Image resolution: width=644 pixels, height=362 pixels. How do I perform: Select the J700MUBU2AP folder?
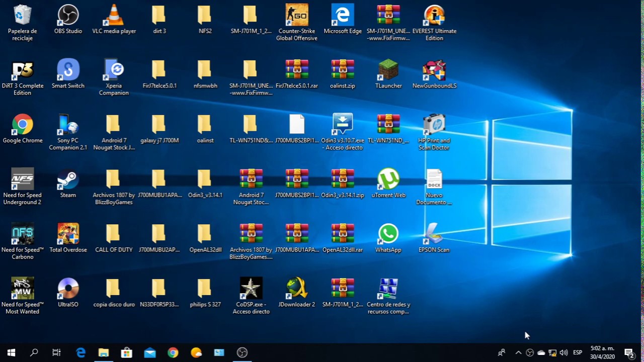coord(159,238)
